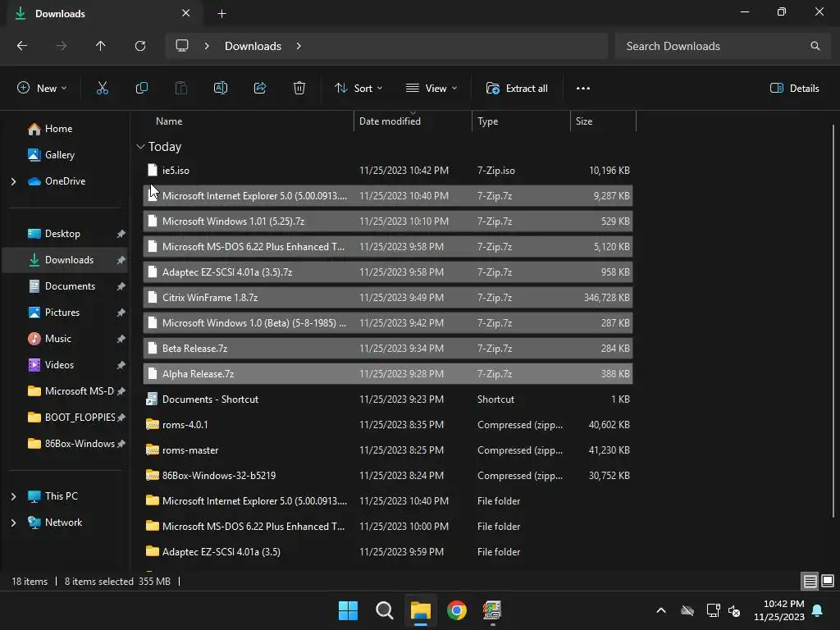Switch to details list view icon
The image size is (840, 630).
pos(810,581)
